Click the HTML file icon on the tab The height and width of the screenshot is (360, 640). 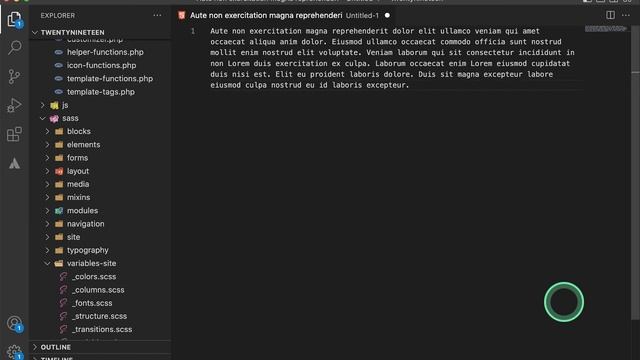(182, 16)
